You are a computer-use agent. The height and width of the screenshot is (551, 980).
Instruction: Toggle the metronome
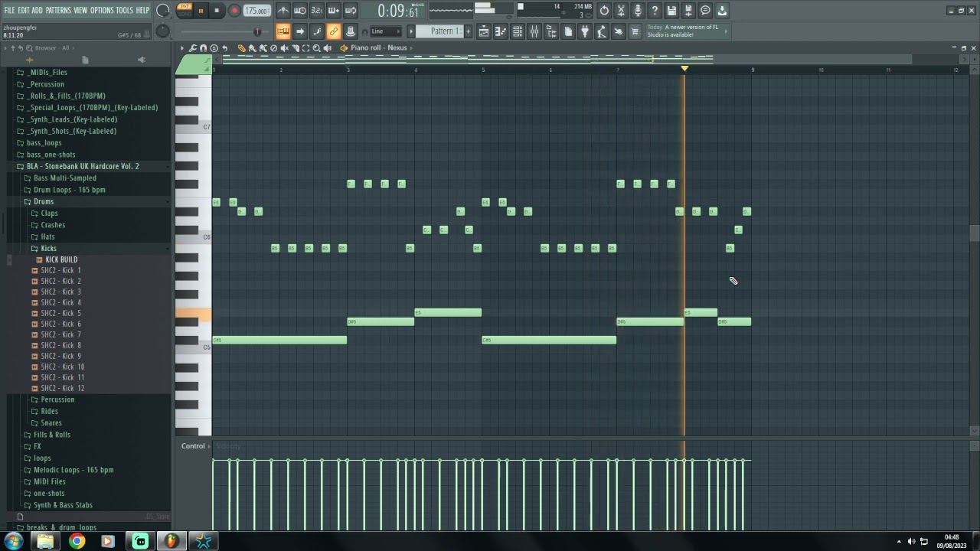tap(283, 11)
